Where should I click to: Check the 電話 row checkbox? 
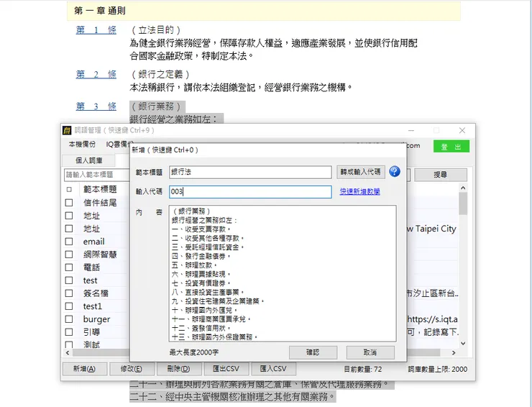[69, 267]
